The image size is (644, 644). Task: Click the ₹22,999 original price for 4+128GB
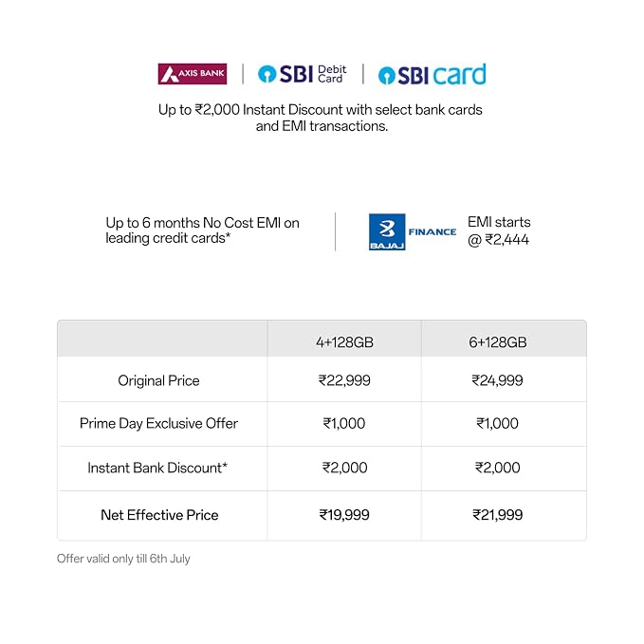pyautogui.click(x=344, y=380)
